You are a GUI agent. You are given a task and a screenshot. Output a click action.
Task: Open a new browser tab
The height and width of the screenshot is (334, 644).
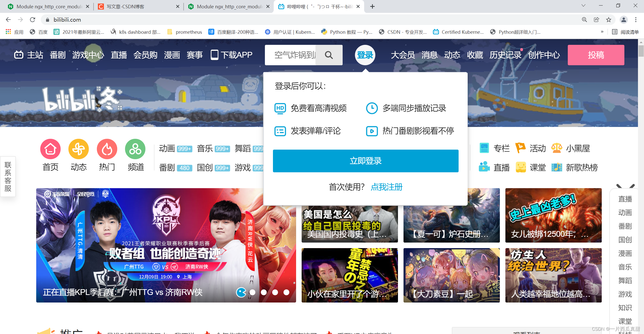(373, 7)
